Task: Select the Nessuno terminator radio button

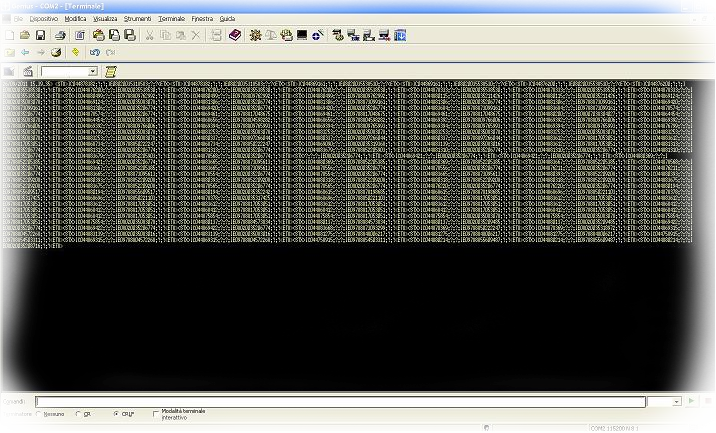Action: [39, 414]
